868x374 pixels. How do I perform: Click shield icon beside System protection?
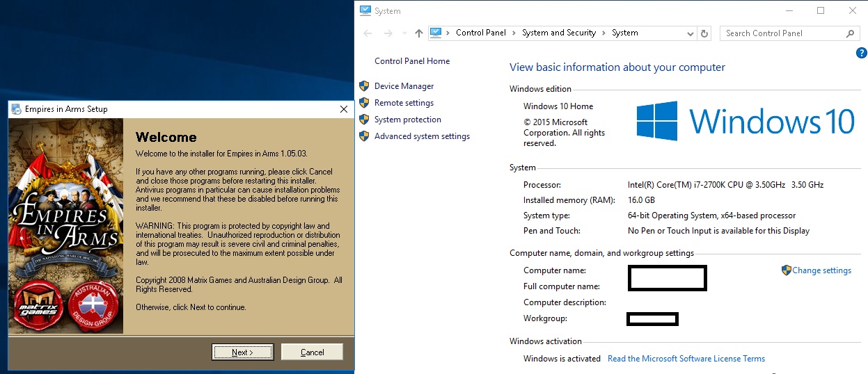click(363, 120)
